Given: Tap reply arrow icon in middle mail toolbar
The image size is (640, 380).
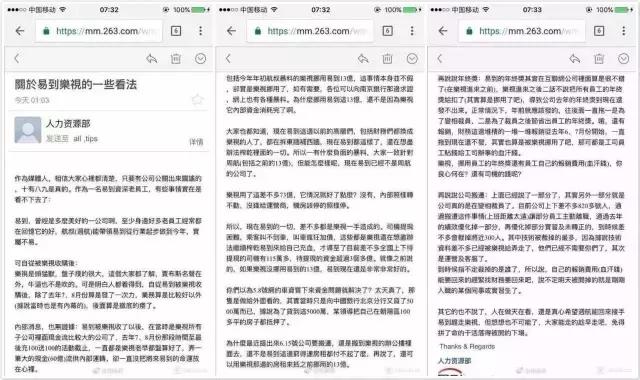Looking at the screenshot, I should click(363, 59).
